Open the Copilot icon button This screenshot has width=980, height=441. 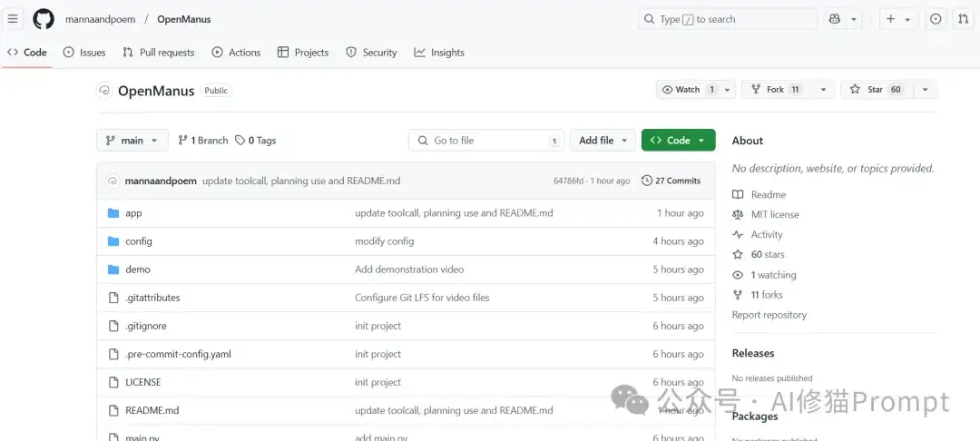point(835,19)
